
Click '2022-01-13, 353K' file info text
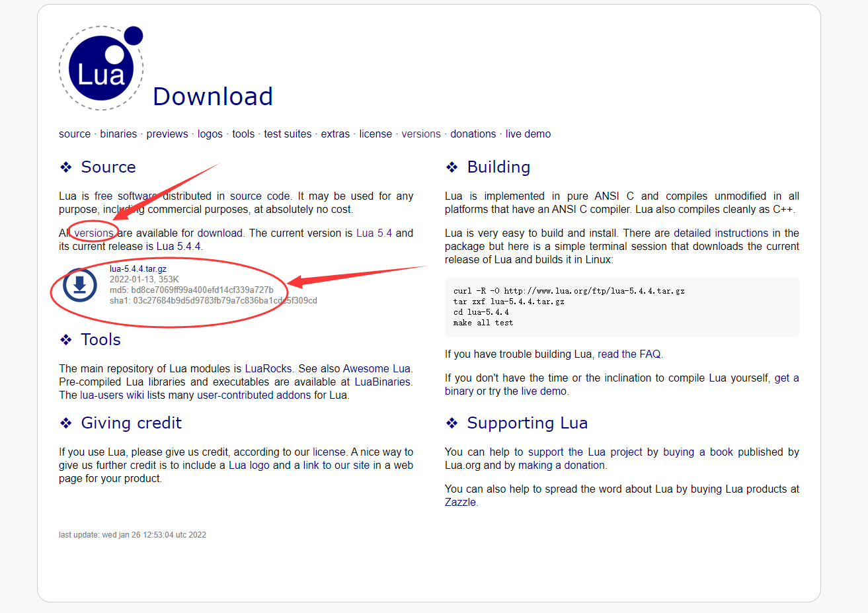pyautogui.click(x=144, y=279)
